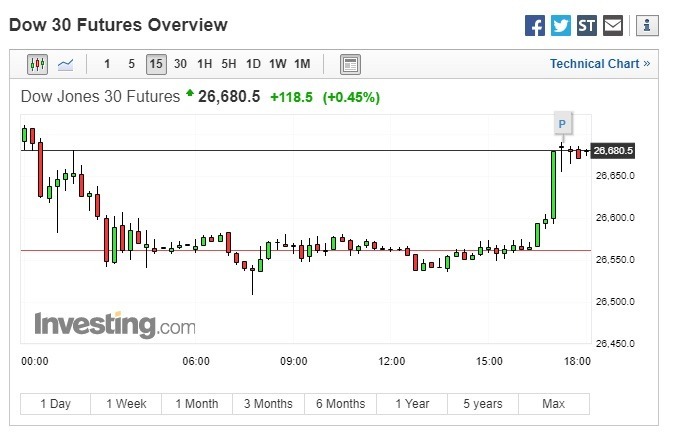This screenshot has width=675, height=442.
Task: Click the 26,450.0 axis label
Action: pos(615,343)
